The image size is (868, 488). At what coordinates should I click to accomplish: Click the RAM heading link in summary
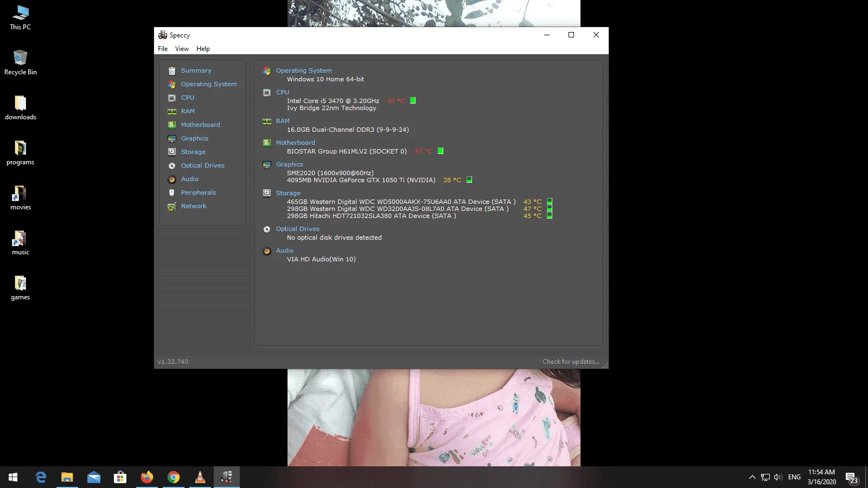pyautogui.click(x=283, y=121)
